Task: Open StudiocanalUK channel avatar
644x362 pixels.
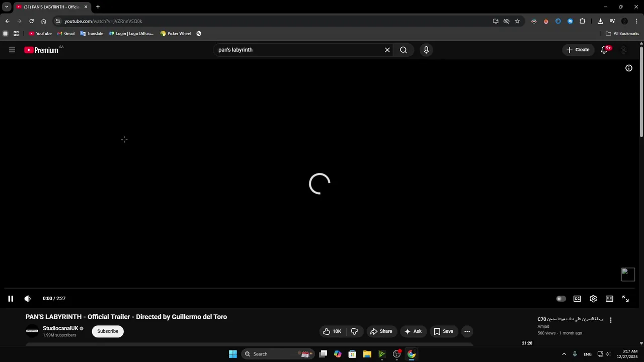Action: 32,331
